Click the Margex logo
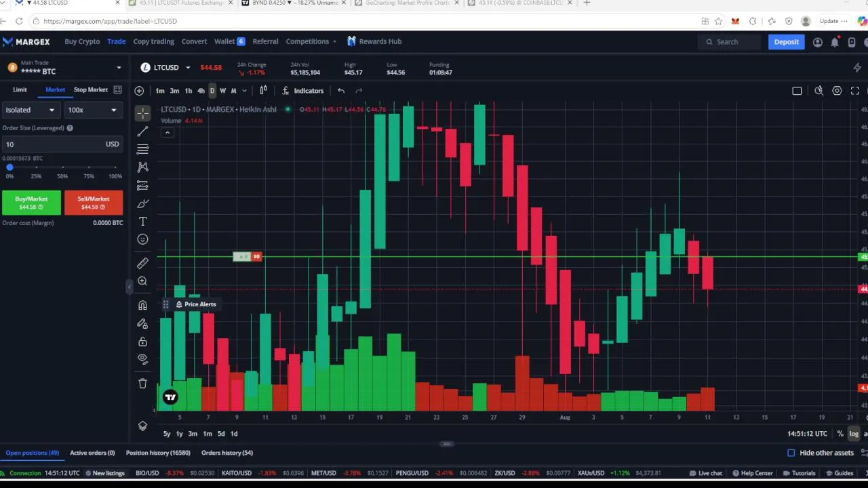The width and height of the screenshot is (868, 488). click(26, 41)
